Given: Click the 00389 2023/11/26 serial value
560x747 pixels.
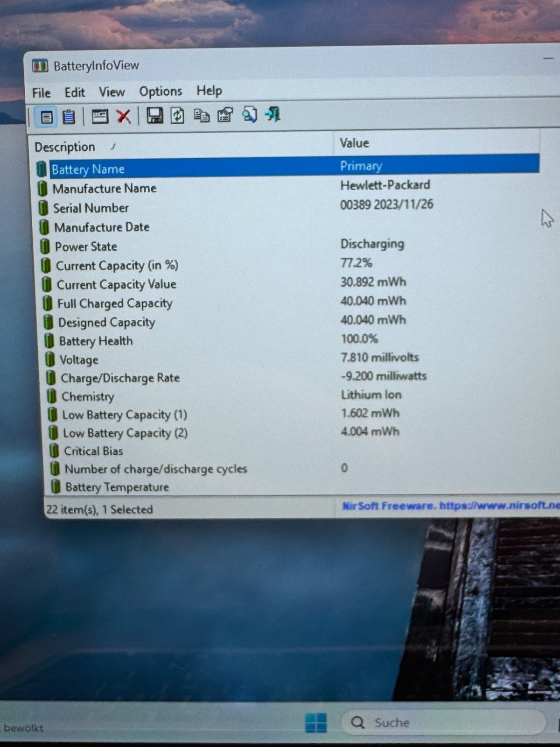Looking at the screenshot, I should 386,204.
